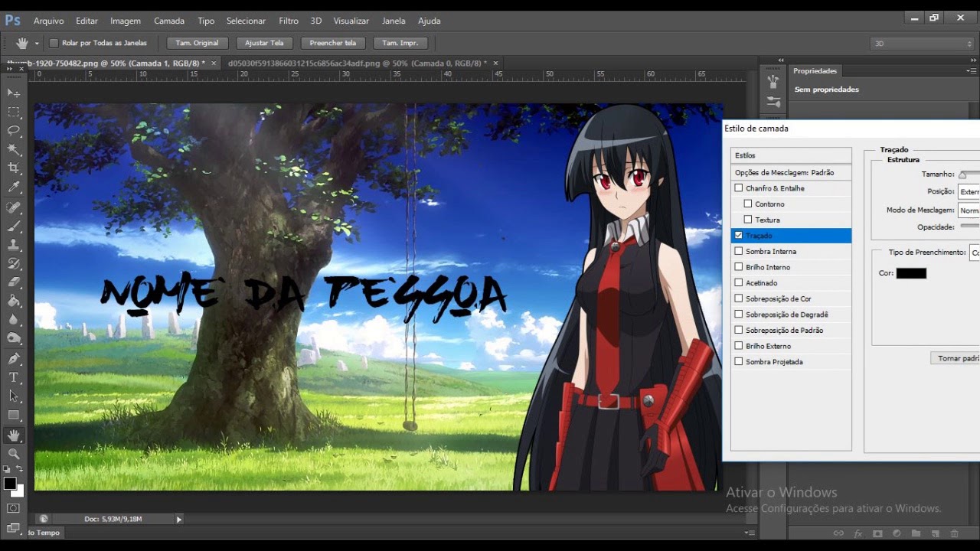The width and height of the screenshot is (980, 551).
Task: Select the Move tool
Action: click(14, 93)
